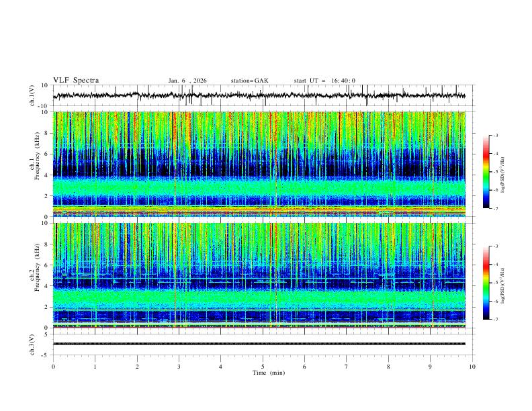Select the "start UT = 16:40:0" text
The height and width of the screenshot is (411, 532).
(324, 81)
